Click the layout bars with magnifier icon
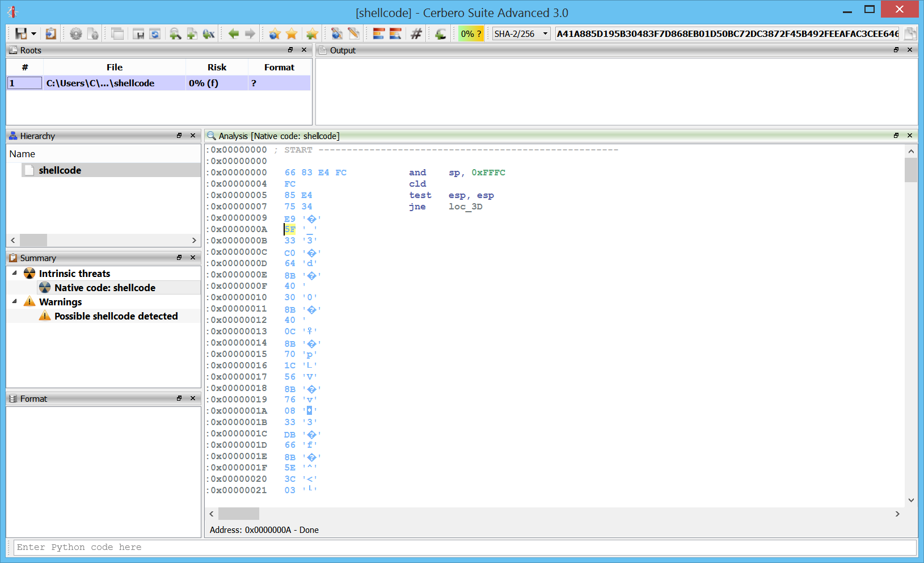The image size is (924, 563). coord(395,33)
